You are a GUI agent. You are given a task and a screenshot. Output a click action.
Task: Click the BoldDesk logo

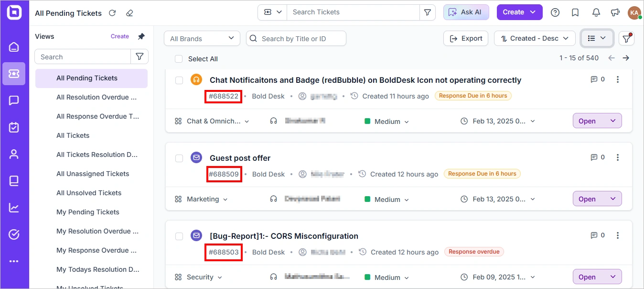(14, 13)
